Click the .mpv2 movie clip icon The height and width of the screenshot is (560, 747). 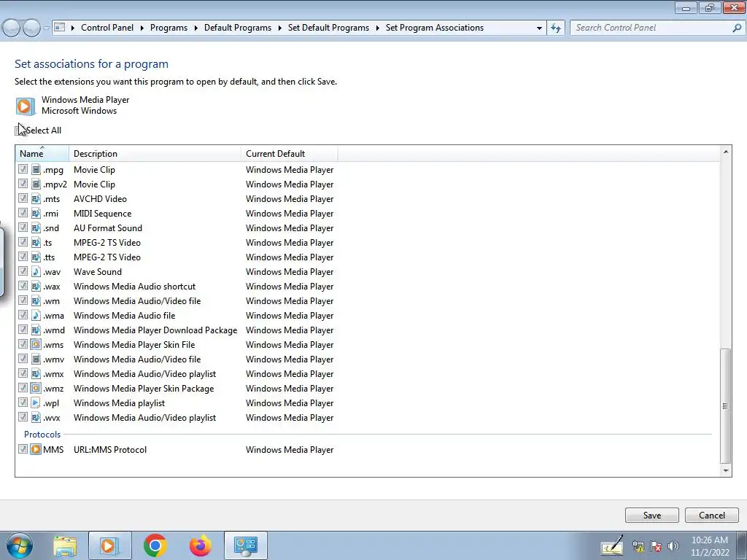point(36,184)
